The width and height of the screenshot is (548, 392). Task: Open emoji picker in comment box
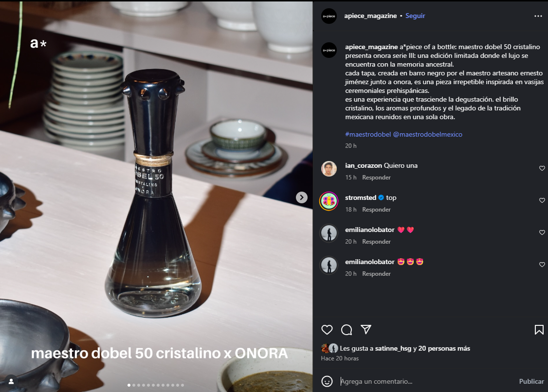click(x=327, y=381)
